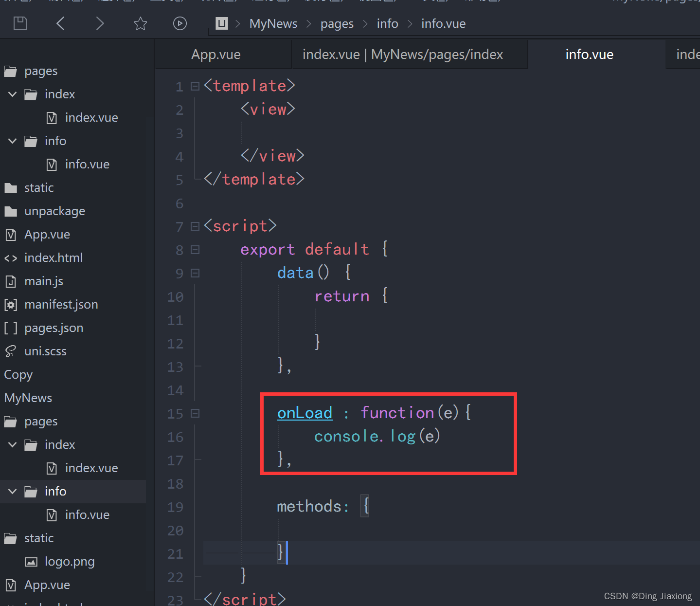Viewport: 700px width, 606px height.
Task: Click folder icon of static above logo.png
Action: tap(11, 538)
